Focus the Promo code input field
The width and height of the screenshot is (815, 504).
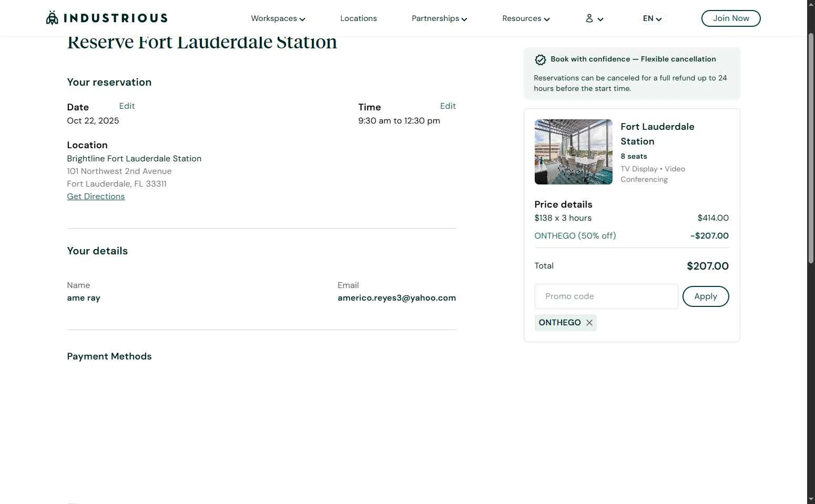[x=606, y=296]
